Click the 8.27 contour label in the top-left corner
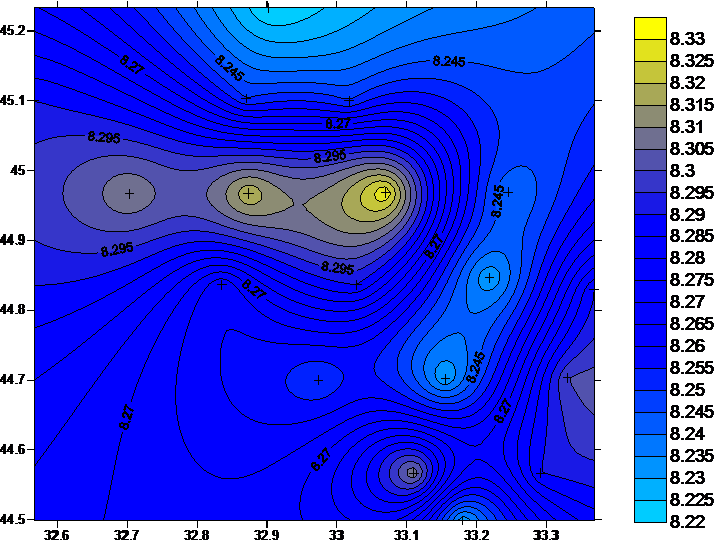This screenshot has width=715, height=544. click(x=131, y=64)
